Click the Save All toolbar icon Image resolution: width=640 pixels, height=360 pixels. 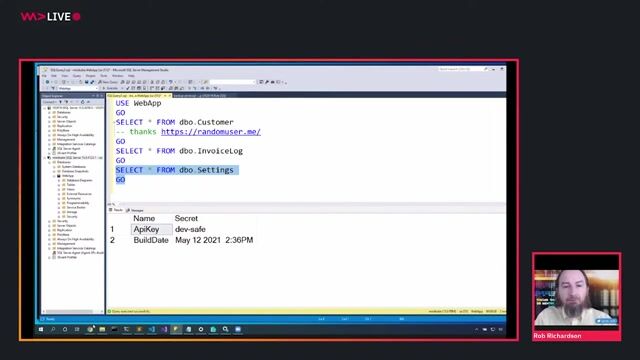tap(92, 82)
